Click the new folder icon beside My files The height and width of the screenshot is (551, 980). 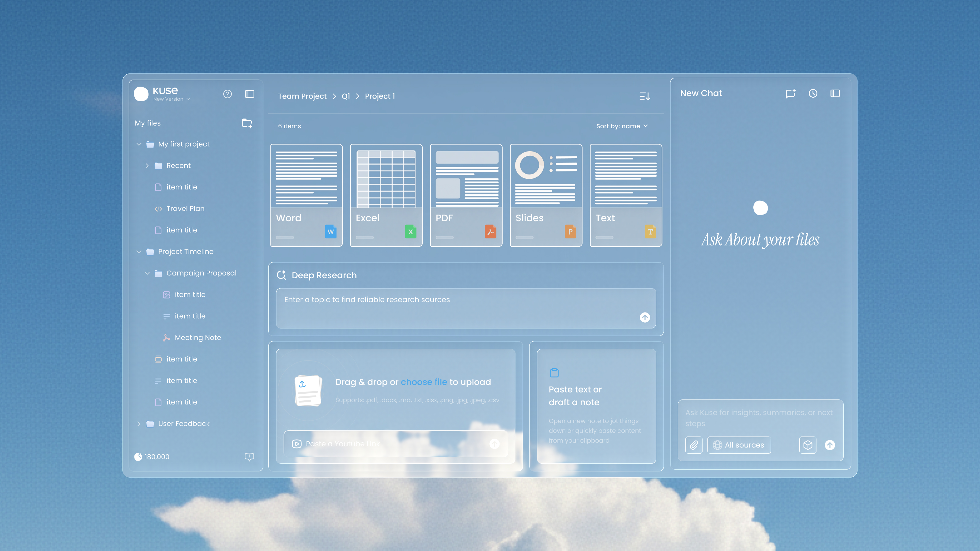pos(247,123)
